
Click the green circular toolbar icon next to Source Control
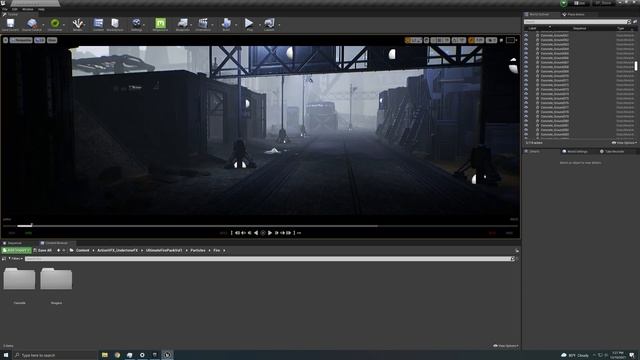55,24
